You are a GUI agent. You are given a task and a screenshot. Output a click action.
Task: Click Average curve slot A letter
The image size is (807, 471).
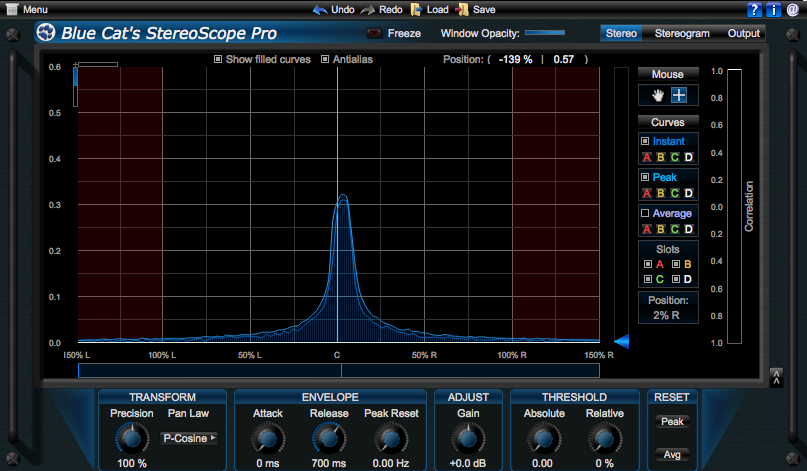[647, 229]
